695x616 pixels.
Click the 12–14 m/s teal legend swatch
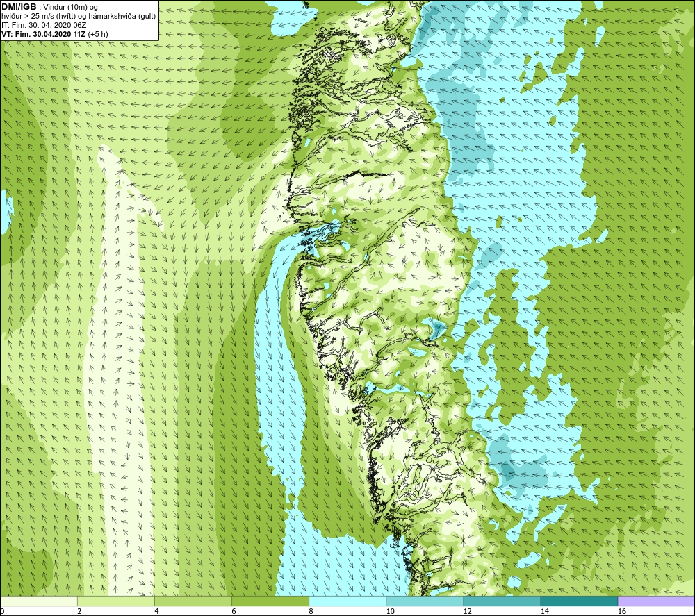pyautogui.click(x=502, y=601)
